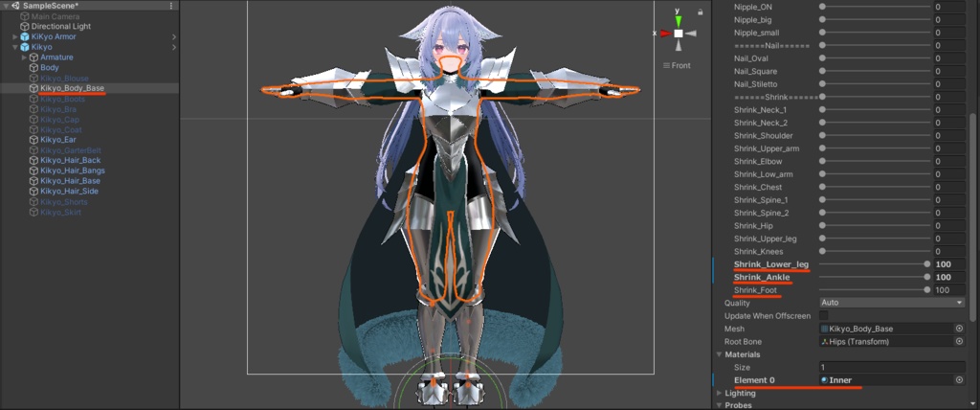The height and width of the screenshot is (410, 980).
Task: Click the green Y axis cone on gizmo
Action: click(x=679, y=21)
